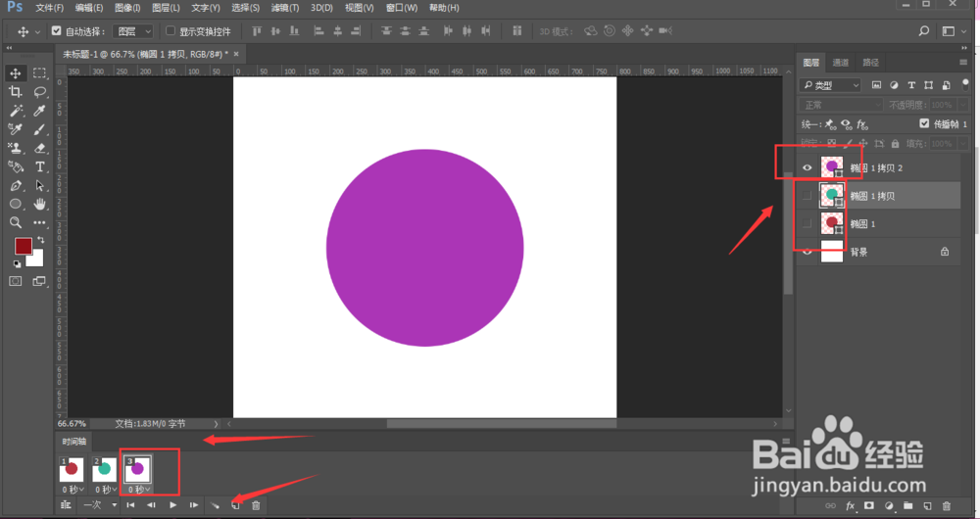Click the search magnifier in options bar

tap(924, 31)
